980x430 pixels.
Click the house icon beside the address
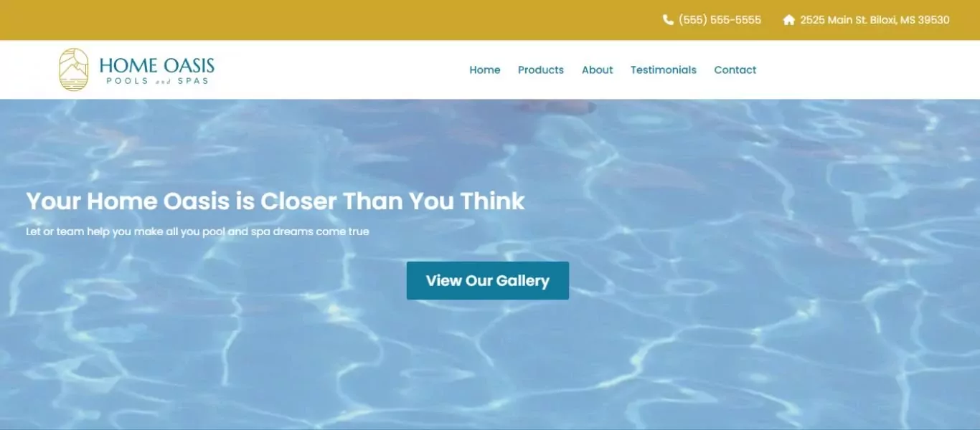(789, 20)
